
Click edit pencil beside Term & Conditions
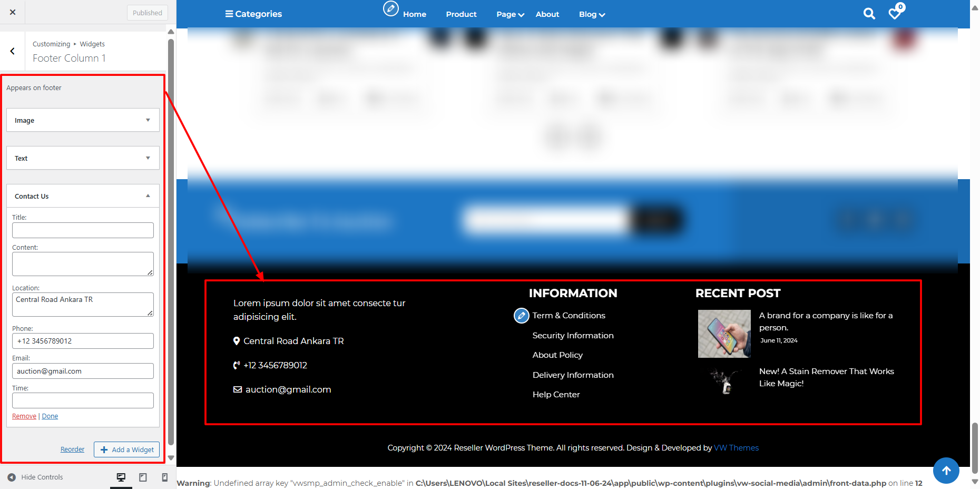coord(521,316)
